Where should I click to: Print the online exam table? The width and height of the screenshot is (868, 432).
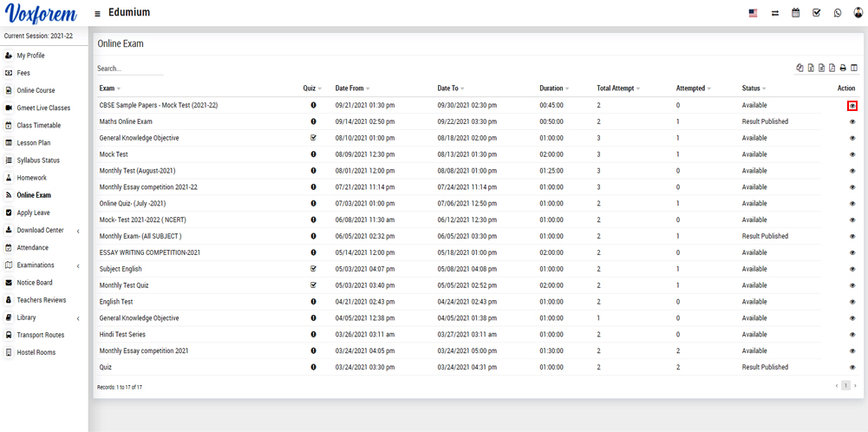(843, 68)
